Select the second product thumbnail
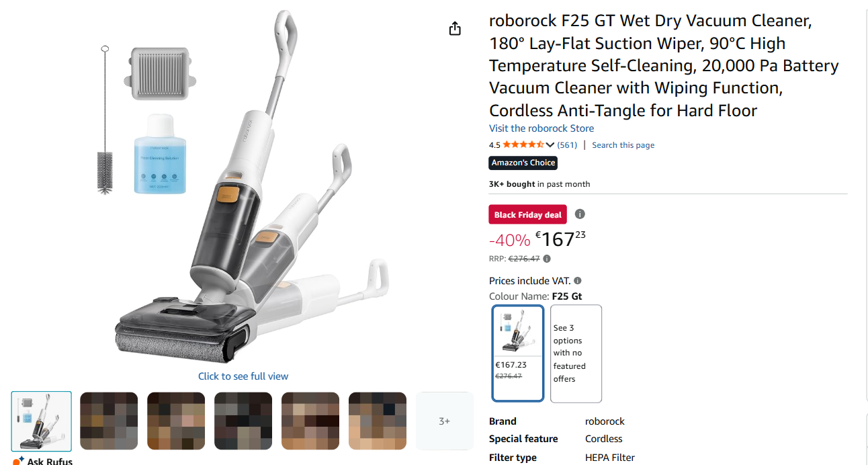Image resolution: width=868 pixels, height=465 pixels. tap(109, 421)
